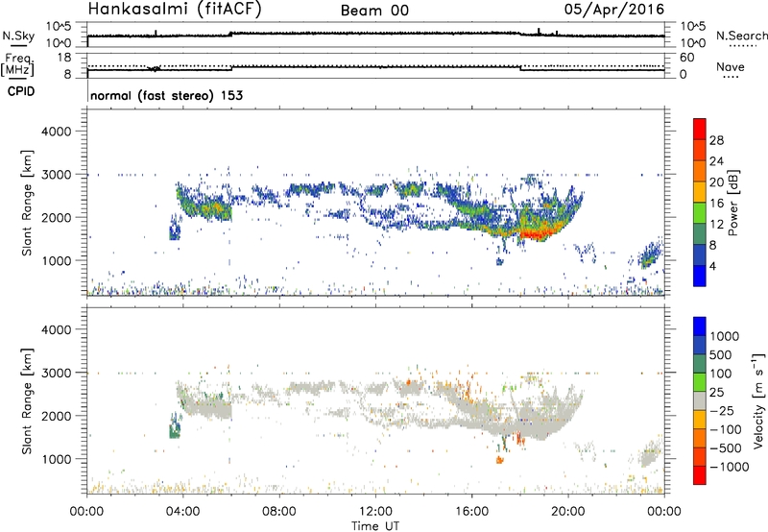Click the '04:00' time axis tick
This screenshot has width=768, height=532.
182,512
